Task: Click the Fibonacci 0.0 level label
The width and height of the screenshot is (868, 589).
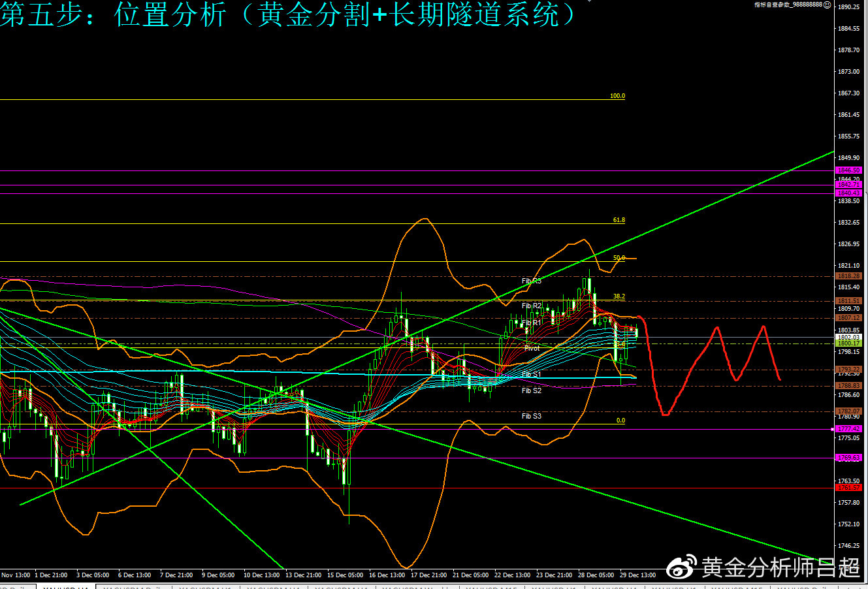Action: [x=620, y=421]
